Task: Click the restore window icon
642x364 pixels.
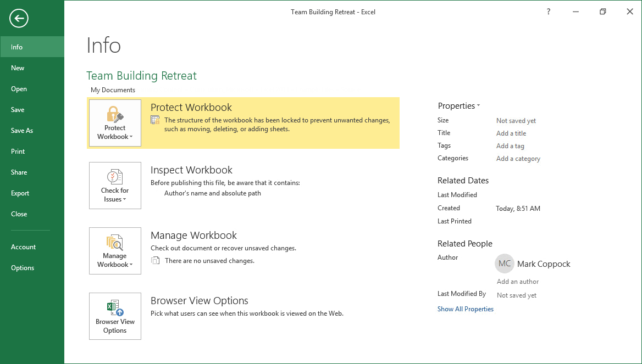Action: coord(602,12)
